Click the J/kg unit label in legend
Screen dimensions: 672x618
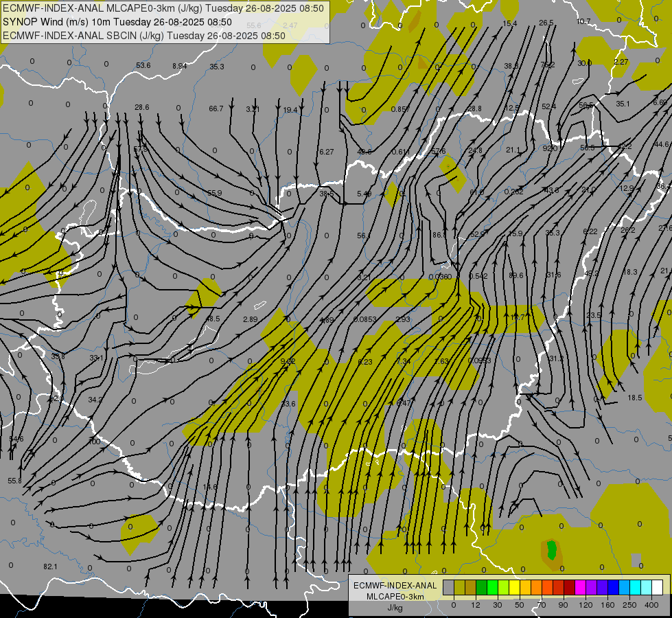pos(395,608)
